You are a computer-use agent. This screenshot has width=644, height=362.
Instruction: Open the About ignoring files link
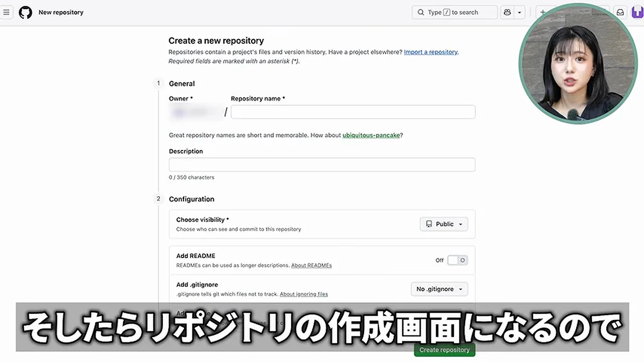click(304, 294)
